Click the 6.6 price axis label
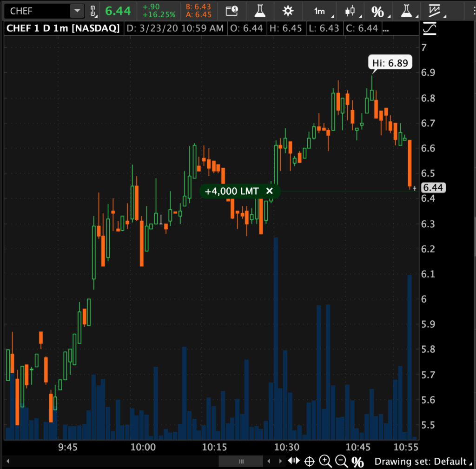This screenshot has height=469, width=476. coord(428,148)
